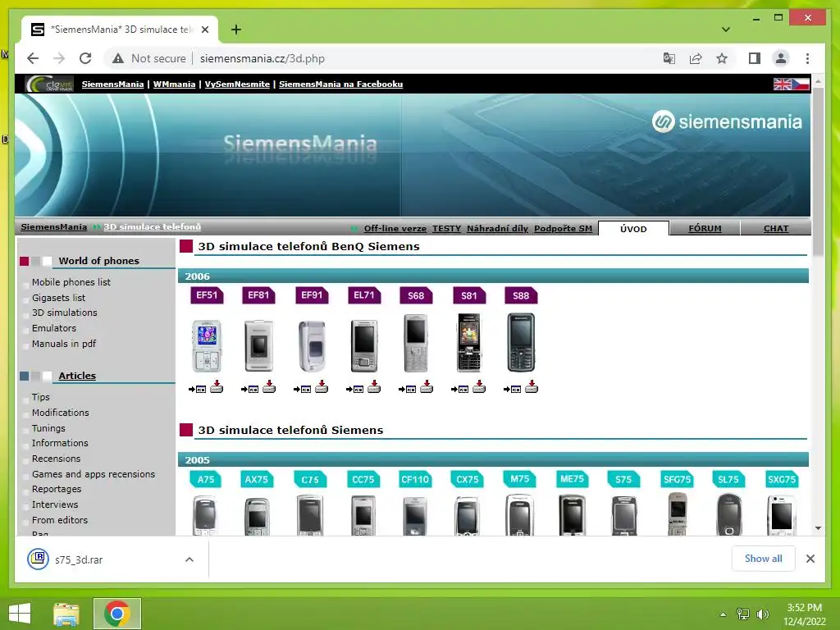Viewport: 840px width, 630px height.
Task: Switch to the CHAT tab
Action: (x=776, y=229)
